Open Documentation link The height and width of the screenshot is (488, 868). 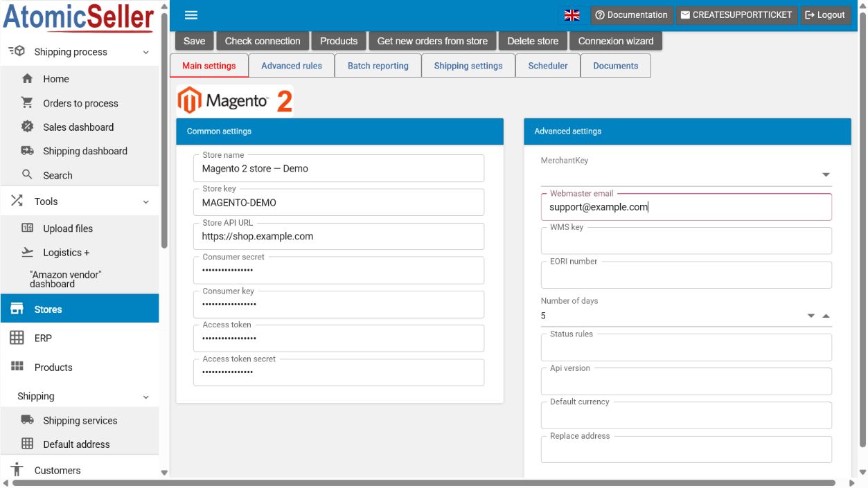click(x=631, y=15)
